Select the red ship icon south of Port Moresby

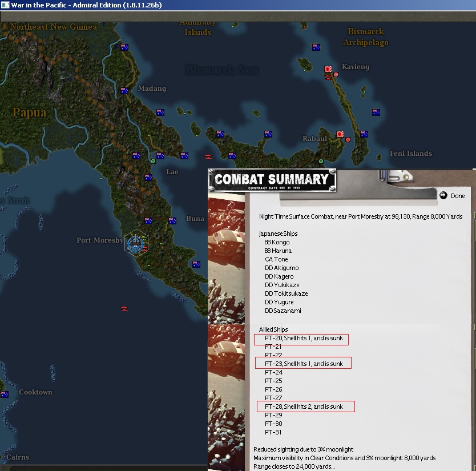[124, 308]
